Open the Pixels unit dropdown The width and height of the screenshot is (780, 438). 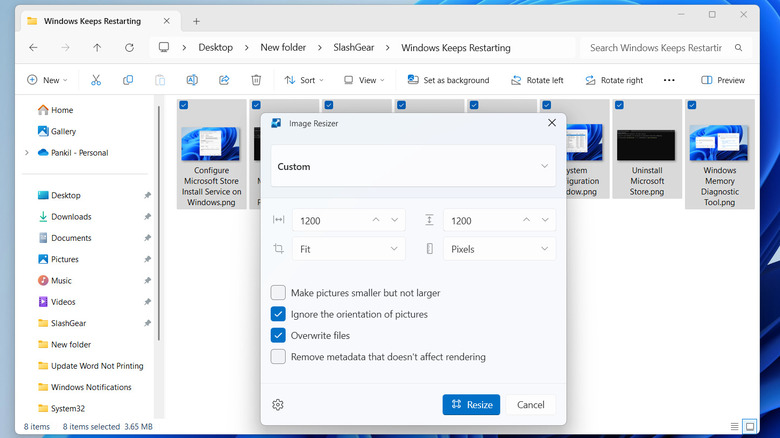[498, 249]
